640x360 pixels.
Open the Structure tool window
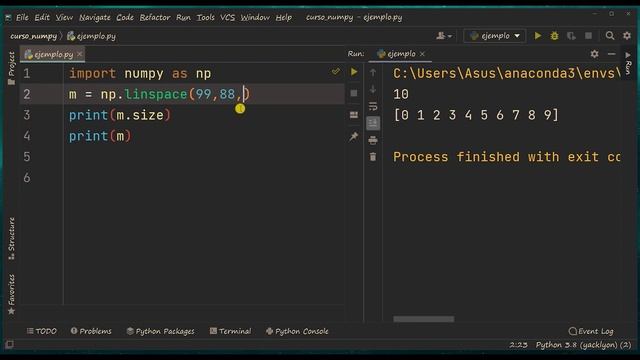(x=11, y=239)
